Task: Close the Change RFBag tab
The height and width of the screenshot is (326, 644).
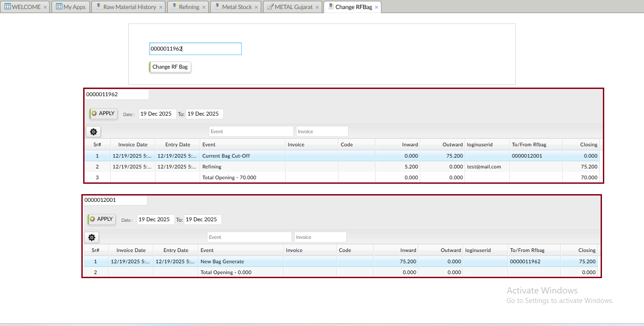Action: click(376, 7)
